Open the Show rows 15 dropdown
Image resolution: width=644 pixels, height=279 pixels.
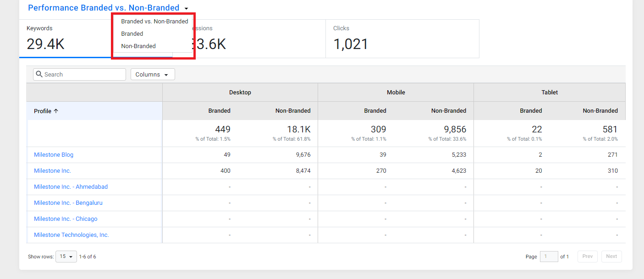point(66,257)
